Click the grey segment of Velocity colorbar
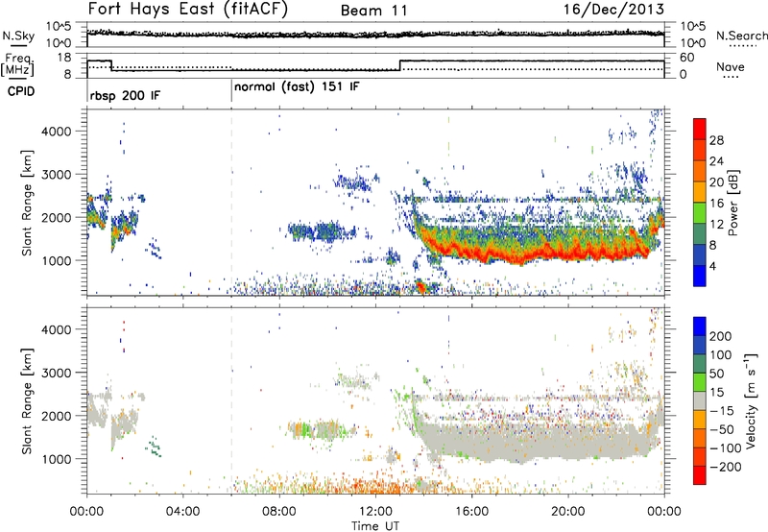768x532 pixels. pos(700,401)
